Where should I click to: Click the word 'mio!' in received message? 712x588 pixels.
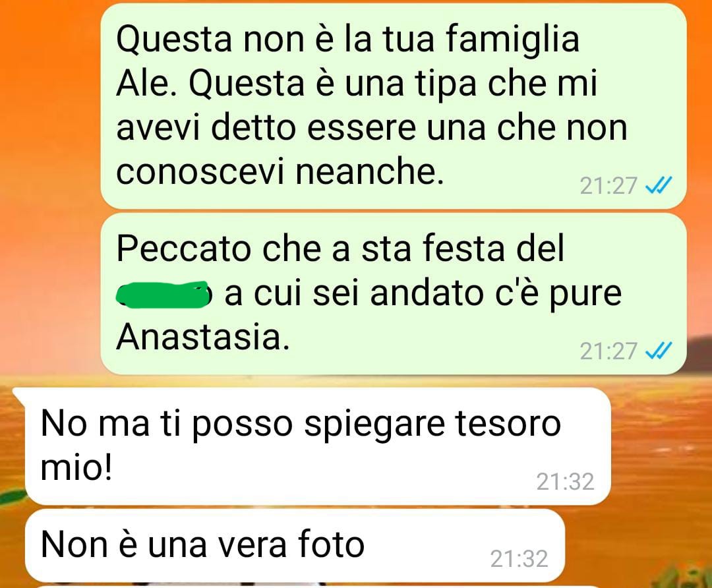[76, 467]
